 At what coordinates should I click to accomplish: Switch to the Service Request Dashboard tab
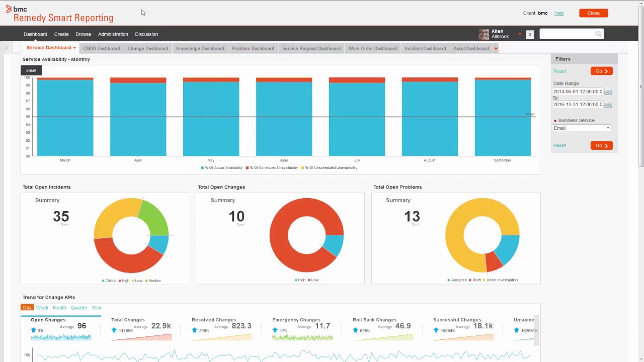(311, 48)
